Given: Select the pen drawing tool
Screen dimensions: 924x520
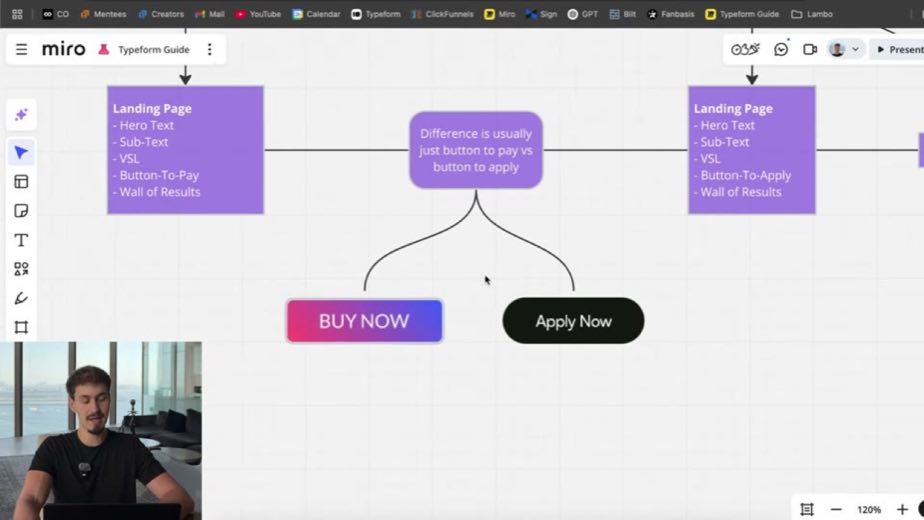Looking at the screenshot, I should pyautogui.click(x=21, y=298).
